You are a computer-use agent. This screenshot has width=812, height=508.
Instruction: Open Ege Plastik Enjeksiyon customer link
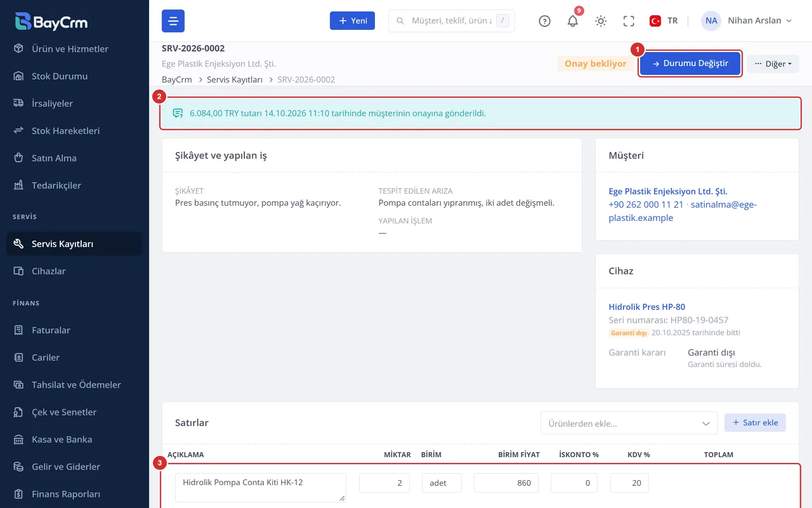click(668, 191)
